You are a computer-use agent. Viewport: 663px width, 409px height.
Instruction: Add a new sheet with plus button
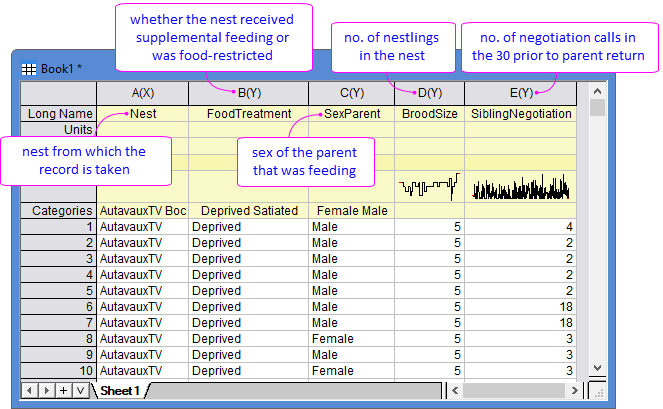63,390
